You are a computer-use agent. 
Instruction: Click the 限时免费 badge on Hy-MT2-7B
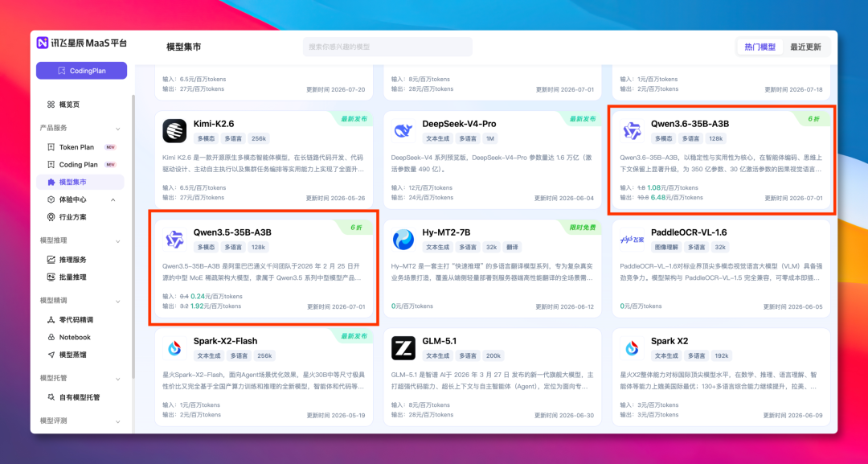coord(583,228)
